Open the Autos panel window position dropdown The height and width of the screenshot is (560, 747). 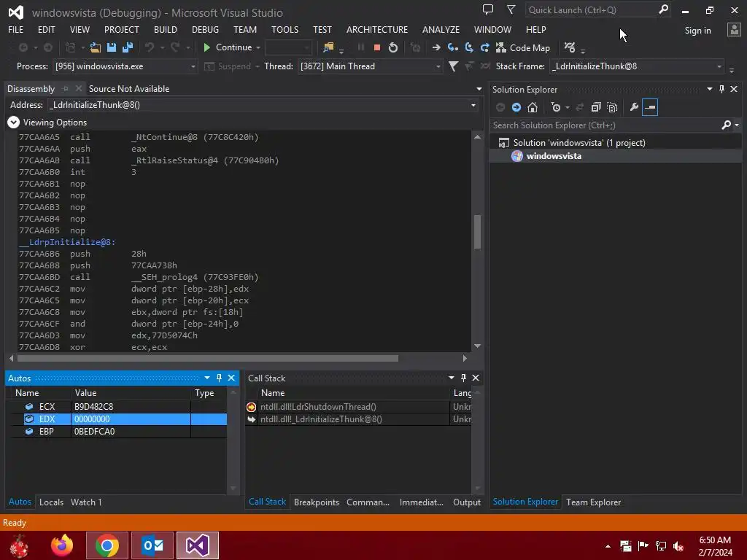pyautogui.click(x=206, y=378)
